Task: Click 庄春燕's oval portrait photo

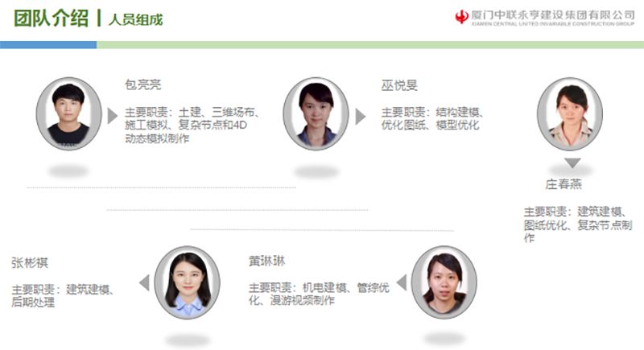Action: pos(570,113)
